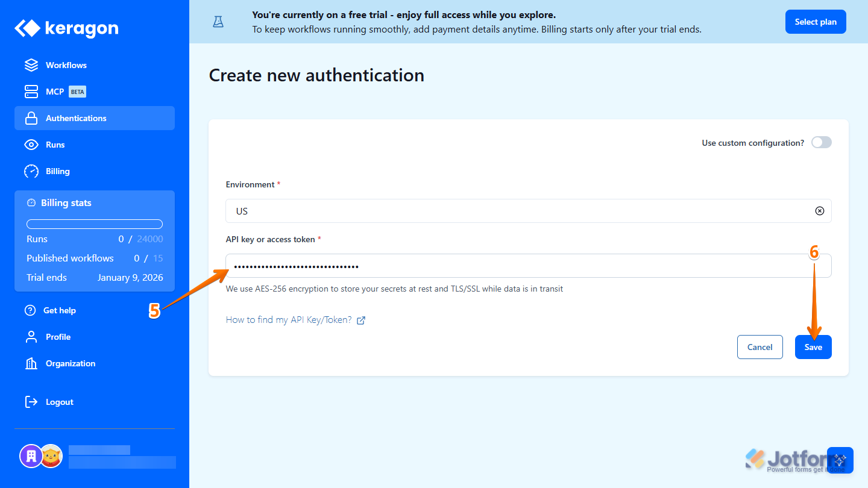Click the Runs usage progress bar
This screenshot has width=868, height=488.
(x=94, y=224)
